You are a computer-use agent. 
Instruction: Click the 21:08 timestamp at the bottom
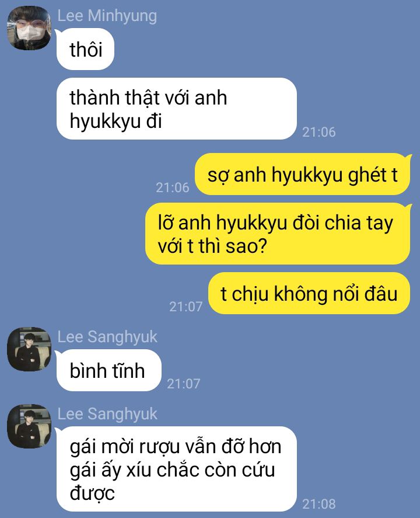(318, 504)
